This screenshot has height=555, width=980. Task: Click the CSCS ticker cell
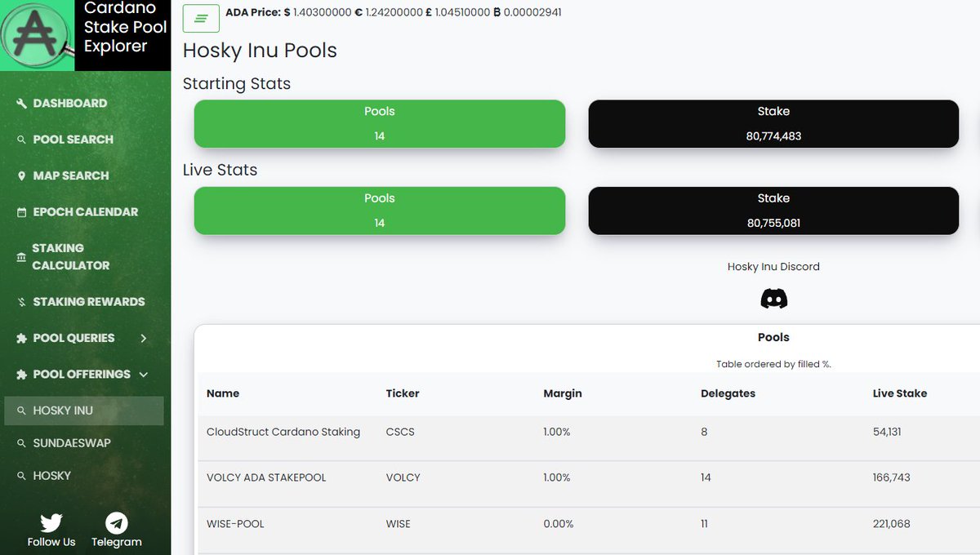(400, 432)
